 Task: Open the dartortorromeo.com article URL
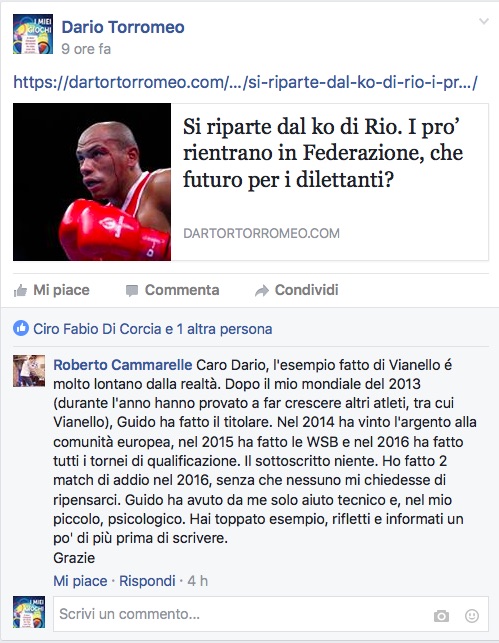pyautogui.click(x=246, y=82)
